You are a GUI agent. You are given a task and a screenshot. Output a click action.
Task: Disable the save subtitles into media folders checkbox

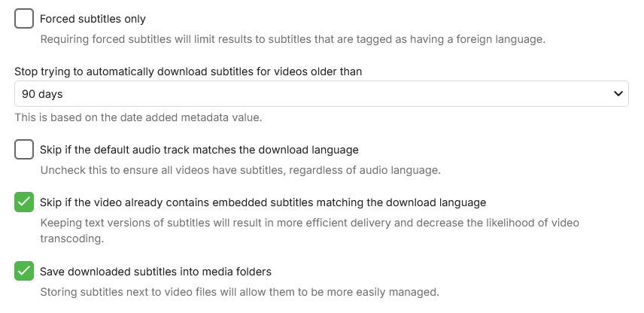click(x=24, y=271)
